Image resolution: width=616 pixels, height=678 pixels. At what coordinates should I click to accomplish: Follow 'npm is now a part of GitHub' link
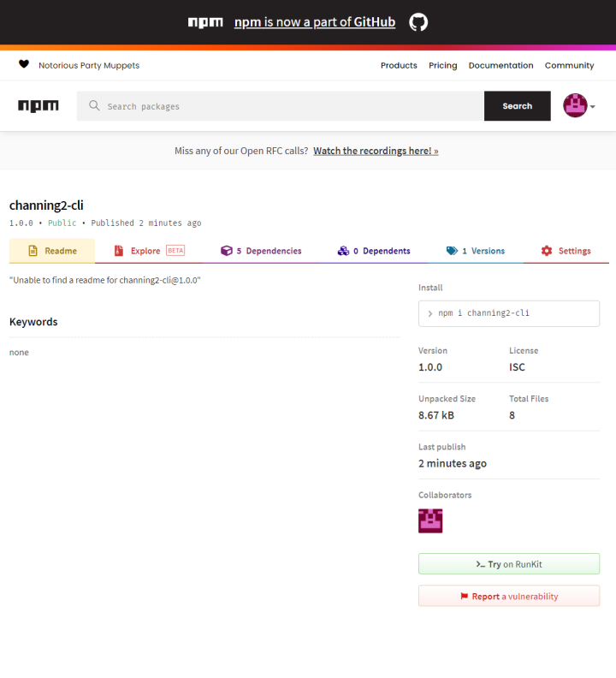click(315, 22)
